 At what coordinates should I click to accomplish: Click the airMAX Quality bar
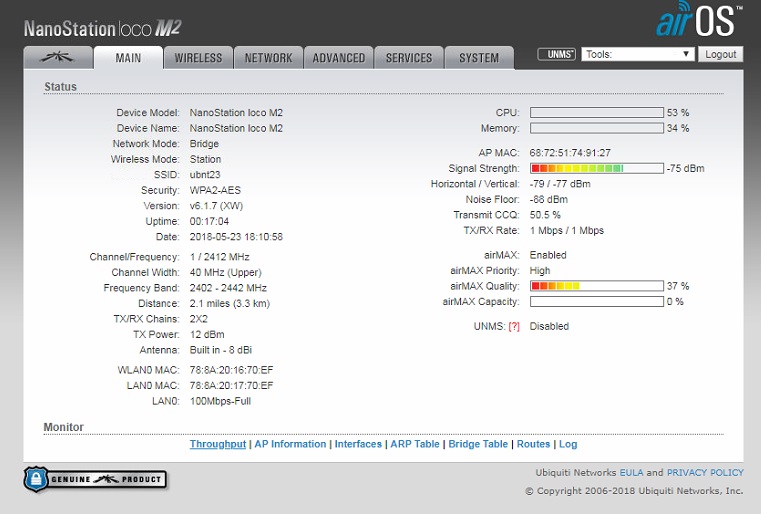[x=596, y=286]
